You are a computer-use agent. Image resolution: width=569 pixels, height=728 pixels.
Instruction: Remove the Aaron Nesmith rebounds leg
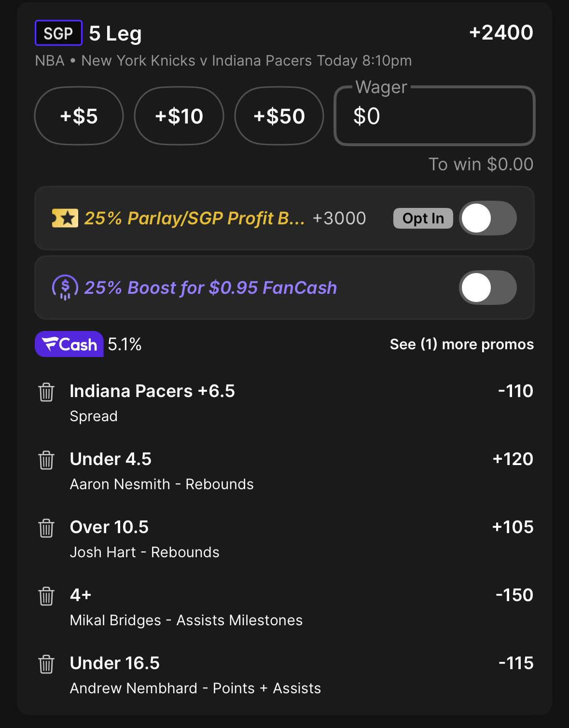[46, 460]
